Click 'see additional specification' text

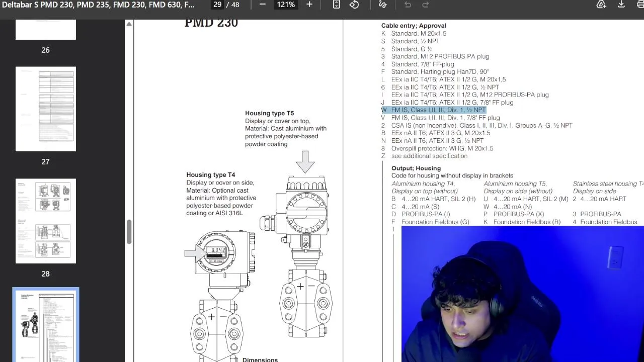[x=429, y=156]
